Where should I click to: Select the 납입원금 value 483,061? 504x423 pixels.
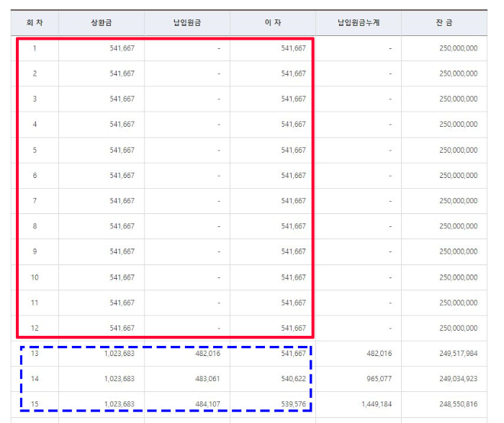pos(207,379)
